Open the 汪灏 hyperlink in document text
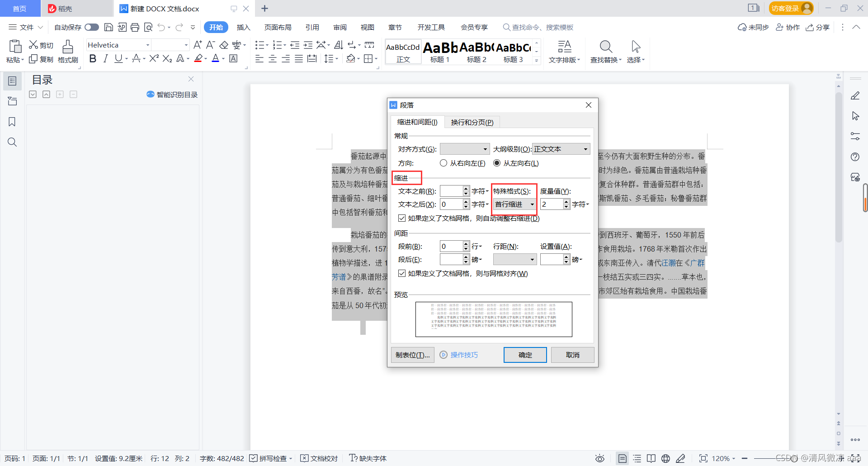 coord(670,262)
